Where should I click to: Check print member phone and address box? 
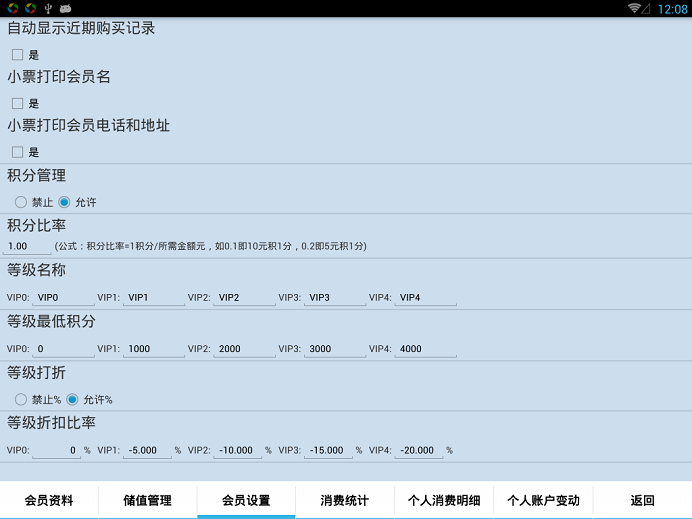tap(17, 152)
